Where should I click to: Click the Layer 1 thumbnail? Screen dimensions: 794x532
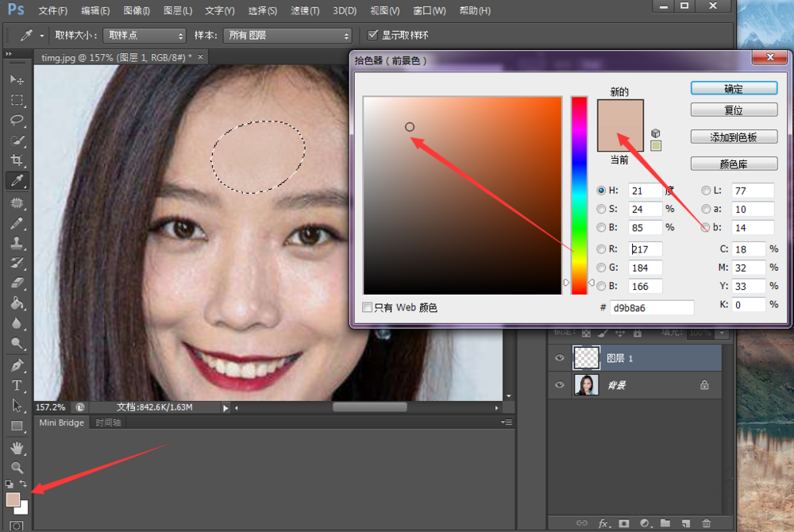(x=587, y=358)
